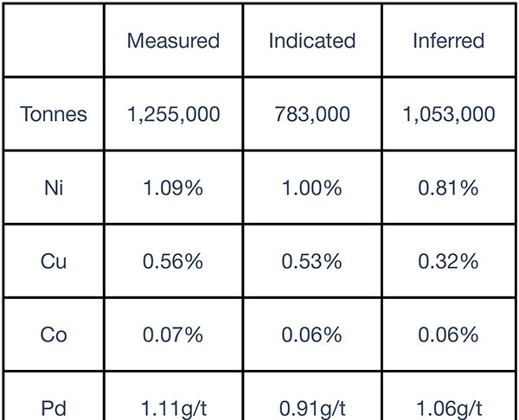This screenshot has height=420, width=519.
Task: Select the Indicated column header
Action: click(x=311, y=41)
